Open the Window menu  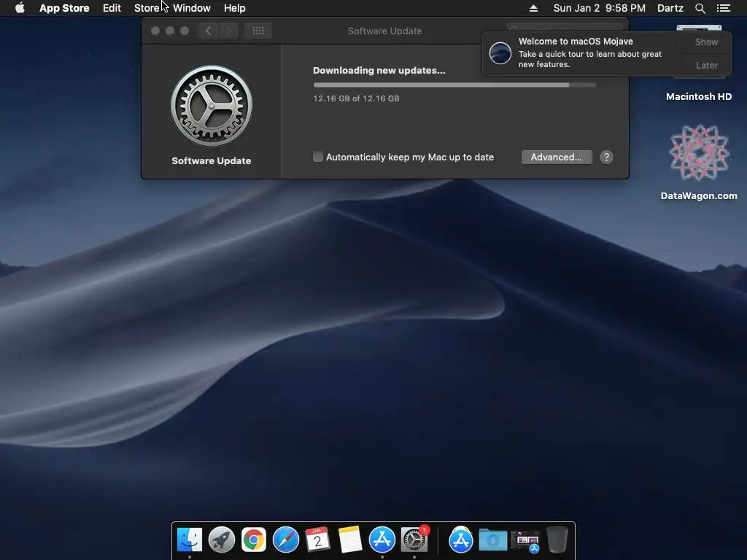coord(192,8)
